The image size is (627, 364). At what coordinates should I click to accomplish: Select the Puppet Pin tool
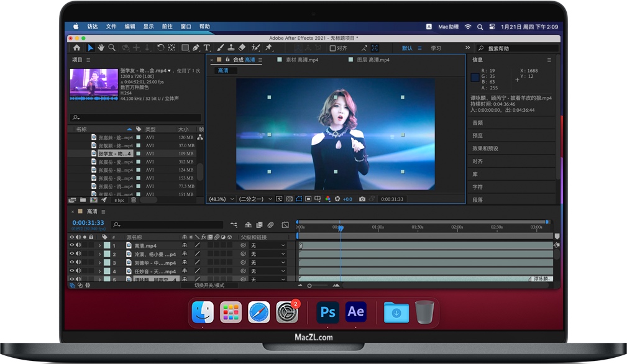(268, 48)
